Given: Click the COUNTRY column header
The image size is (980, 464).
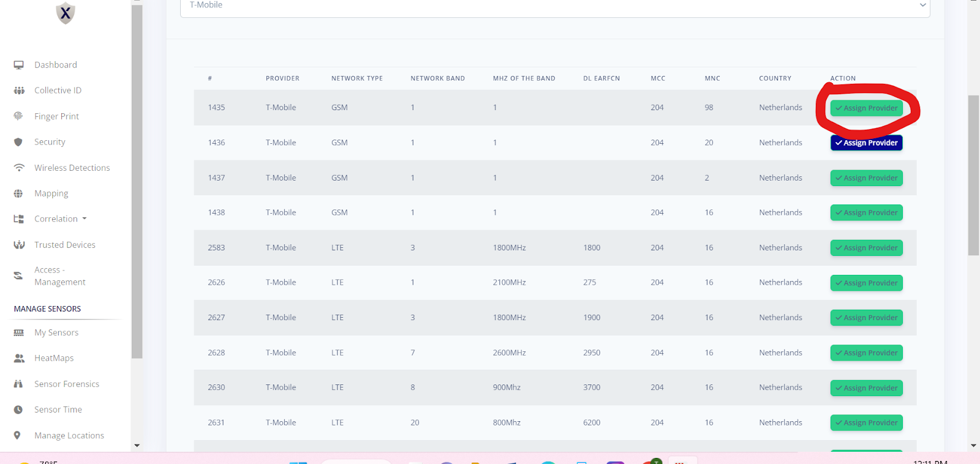Looking at the screenshot, I should [x=775, y=78].
